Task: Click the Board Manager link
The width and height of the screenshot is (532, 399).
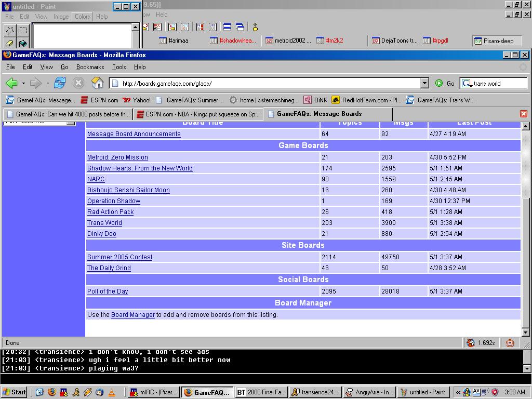Action: [132, 315]
